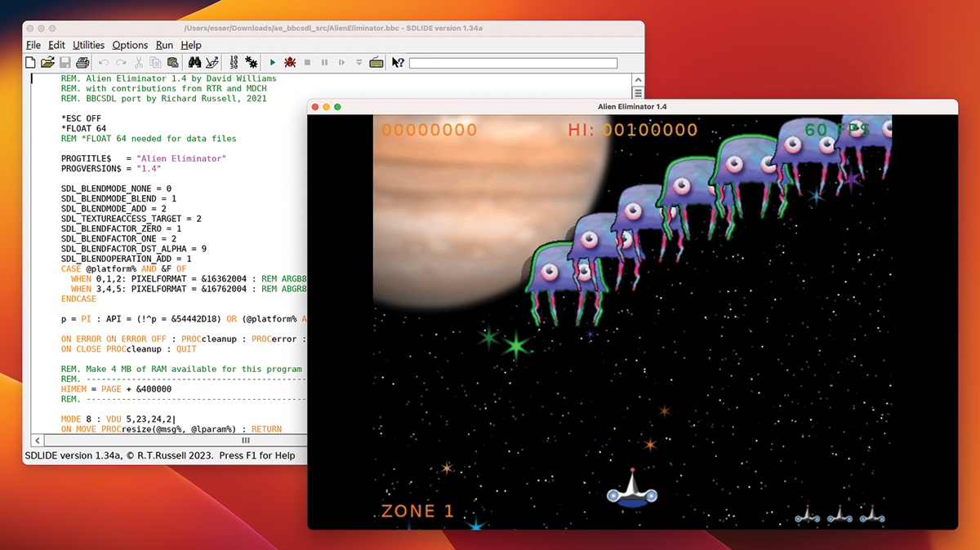Screen dimensions: 980x550
Task: Open the File menu
Action: coord(33,45)
